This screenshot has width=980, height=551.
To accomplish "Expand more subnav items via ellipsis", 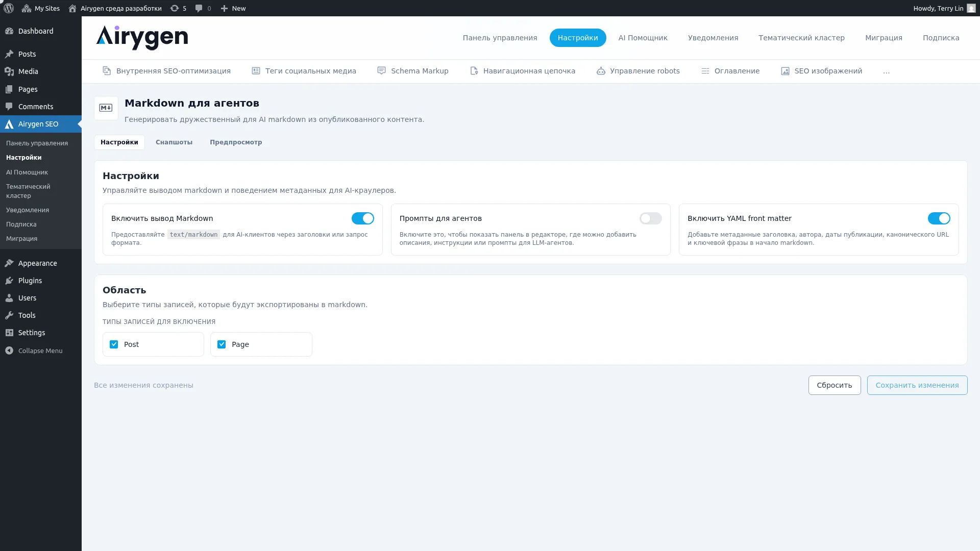I will [x=886, y=71].
